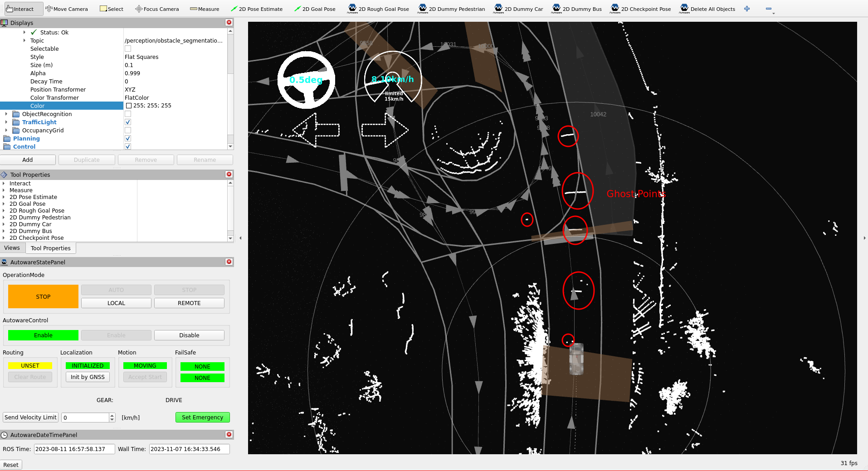Expand the 2D Dummy Bus tool properties

pos(4,231)
